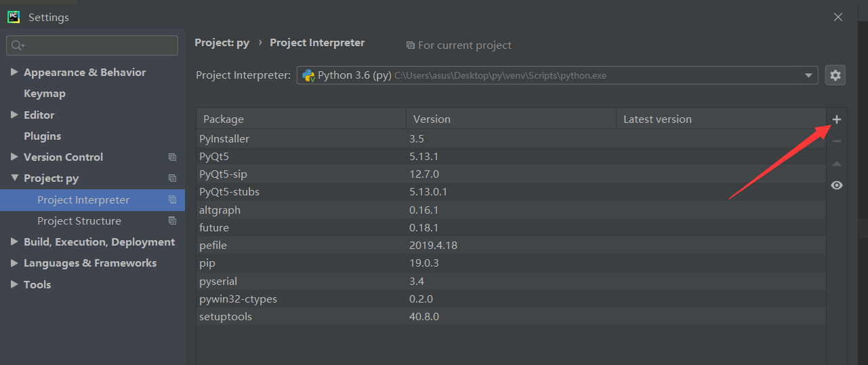Expand the Editor settings section

coord(14,115)
